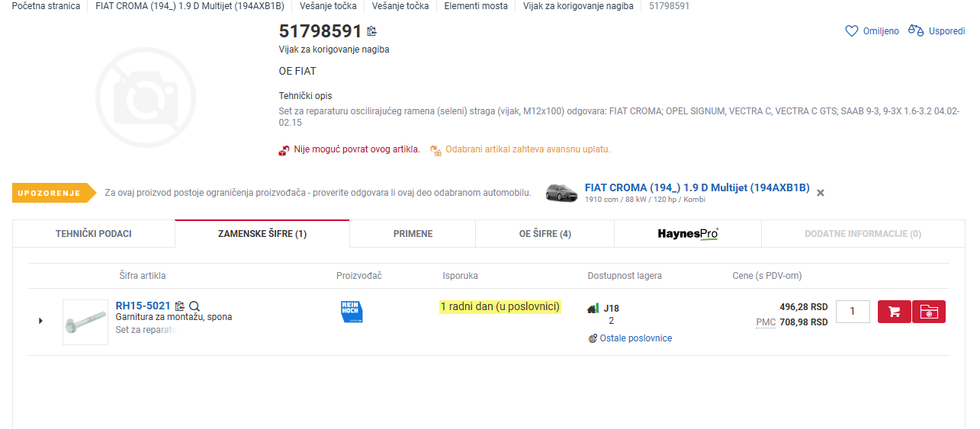
Task: Click magnifier icon next to RH15-5021
Action: pos(194,306)
